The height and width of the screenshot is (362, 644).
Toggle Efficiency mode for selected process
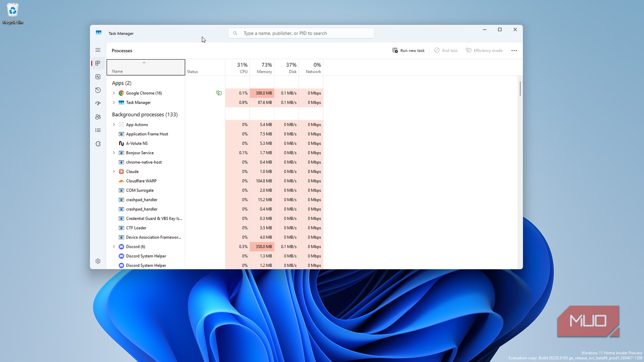click(x=484, y=50)
